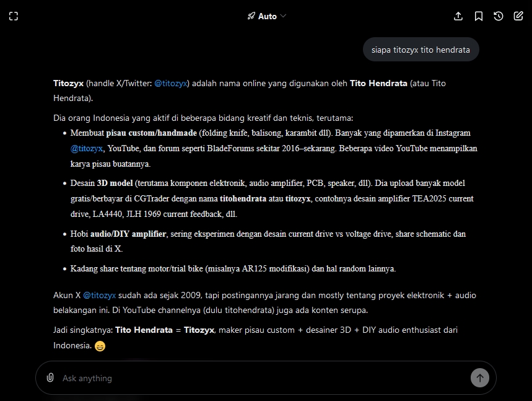This screenshot has width=532, height=401.
Task: Click the bold 'titohendrata' in CGTrader bullet
Action: [x=243, y=198]
